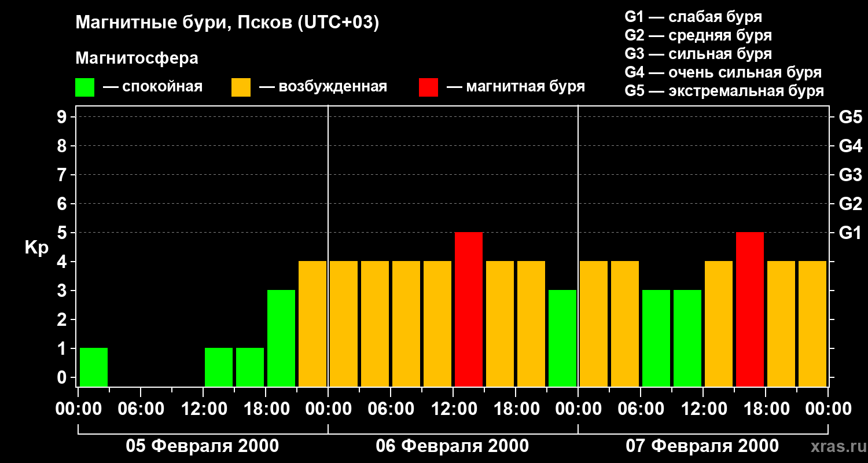The width and height of the screenshot is (868, 463).
Task: Select the red Kp 5 bar on 07 Февраля
Action: click(750, 309)
